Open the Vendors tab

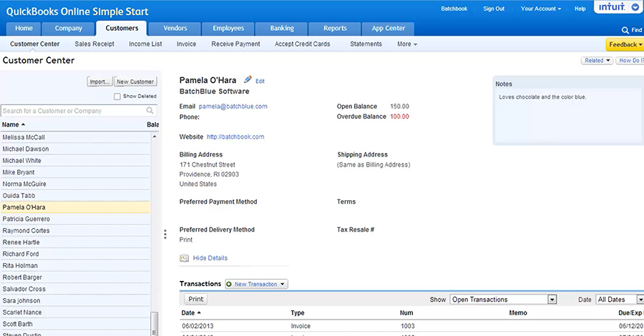click(175, 29)
